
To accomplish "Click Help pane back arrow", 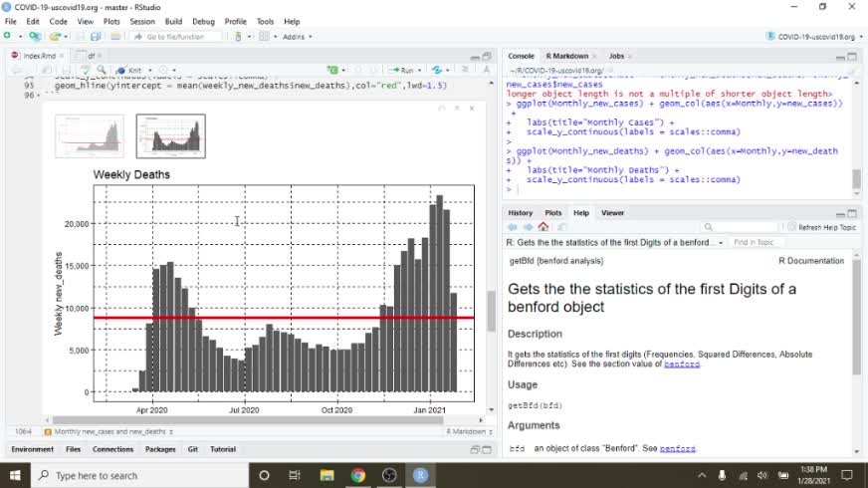I will click(x=513, y=227).
